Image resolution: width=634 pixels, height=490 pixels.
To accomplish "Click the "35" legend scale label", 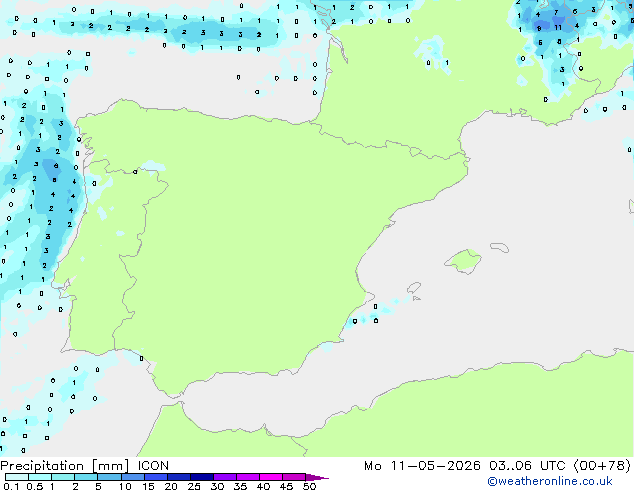I will 240,486.
